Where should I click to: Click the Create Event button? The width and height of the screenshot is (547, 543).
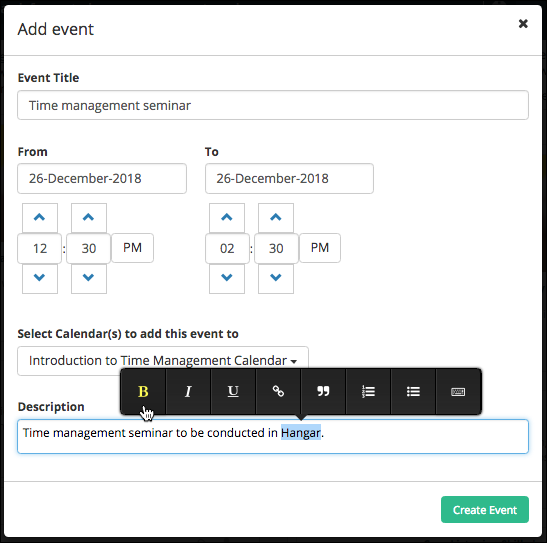485,510
